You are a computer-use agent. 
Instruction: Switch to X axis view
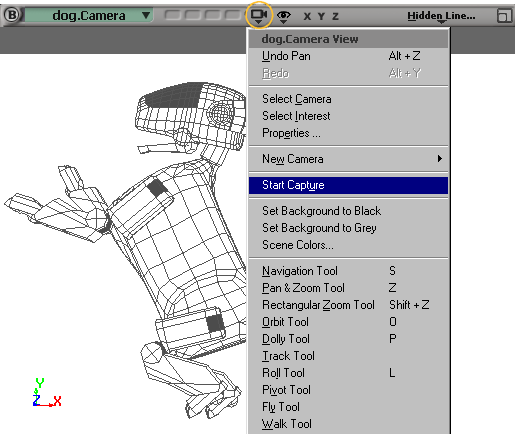307,16
